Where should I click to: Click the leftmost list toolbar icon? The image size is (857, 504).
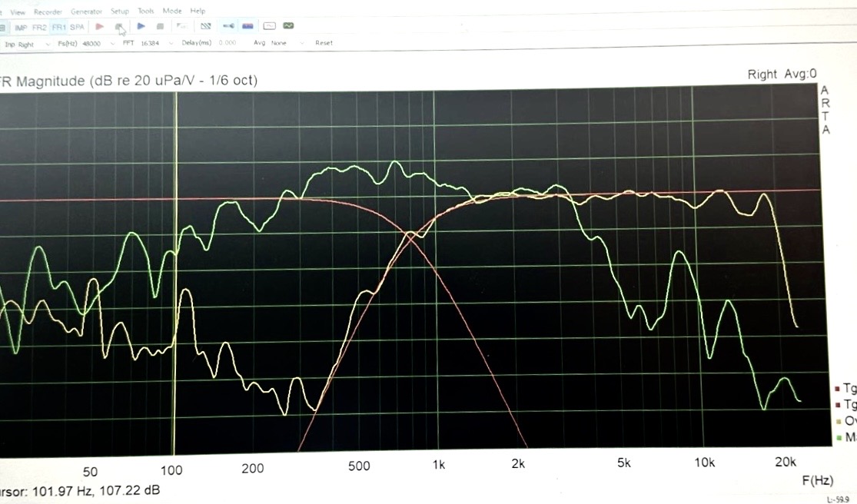click(2, 28)
